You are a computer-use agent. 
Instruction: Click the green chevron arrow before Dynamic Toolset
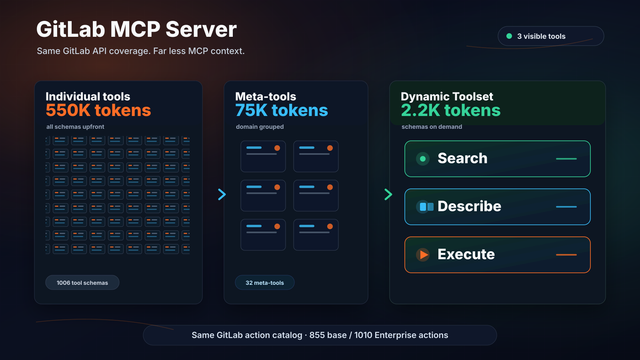(388, 194)
